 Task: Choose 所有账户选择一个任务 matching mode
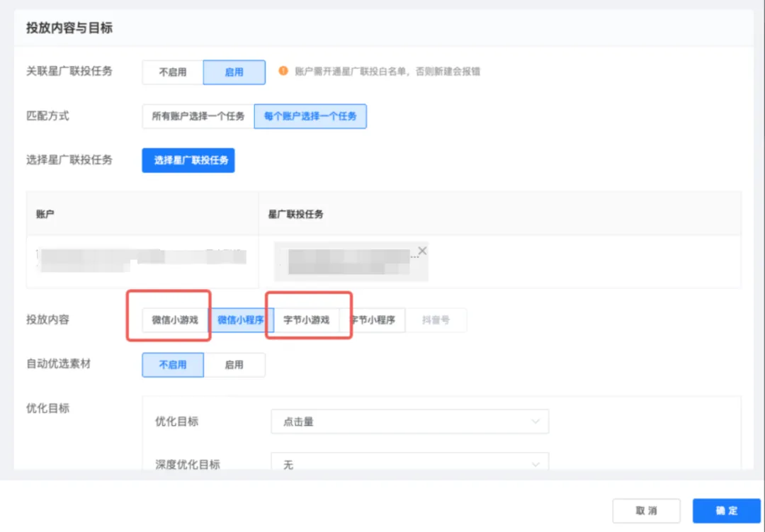[198, 116]
